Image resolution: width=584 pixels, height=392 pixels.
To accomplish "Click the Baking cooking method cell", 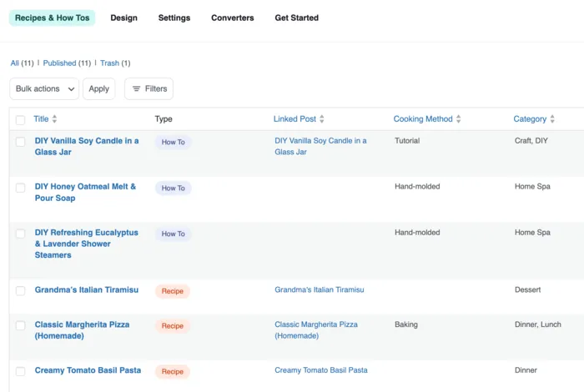I will tap(406, 324).
